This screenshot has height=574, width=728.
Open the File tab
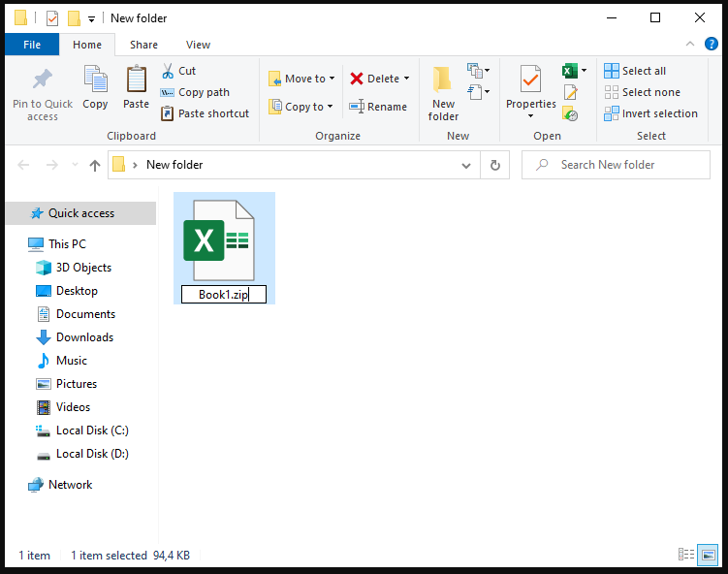click(x=32, y=45)
